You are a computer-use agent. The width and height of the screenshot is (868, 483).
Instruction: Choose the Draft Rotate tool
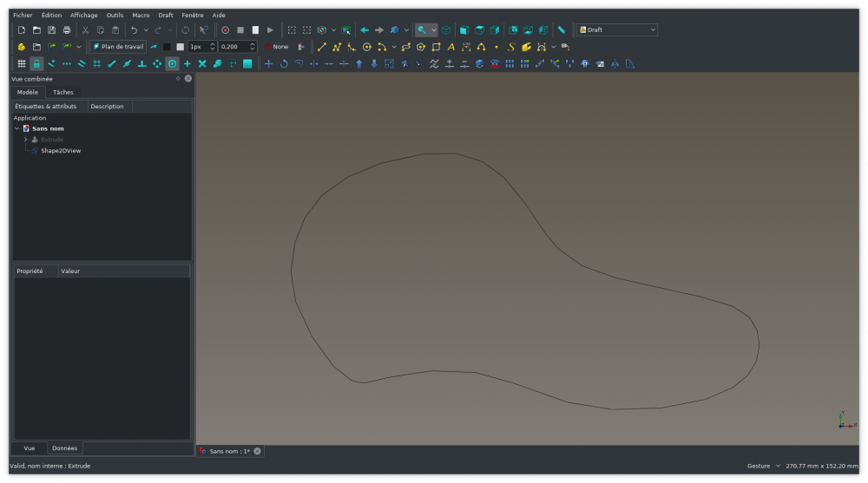point(284,64)
